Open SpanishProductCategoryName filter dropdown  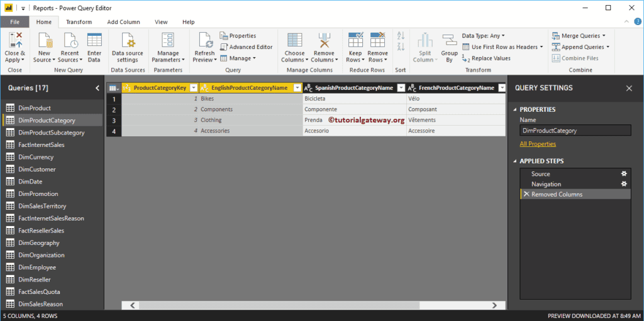tap(401, 88)
